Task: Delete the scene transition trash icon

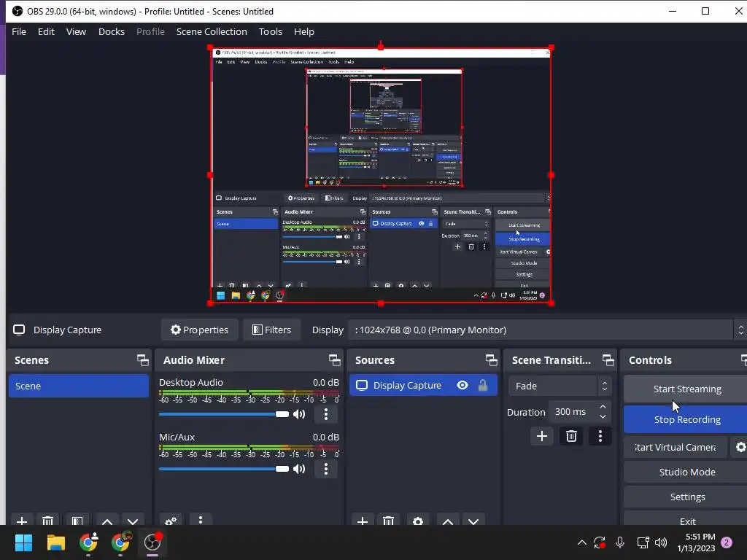Action: click(x=571, y=436)
